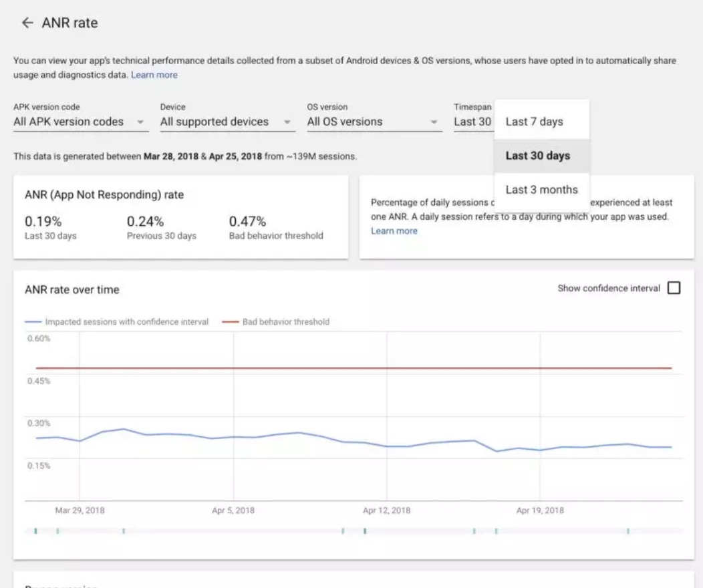Screen dimensions: 703x588
Task: Click the Mar 28, 2018 date text
Action: click(x=171, y=156)
